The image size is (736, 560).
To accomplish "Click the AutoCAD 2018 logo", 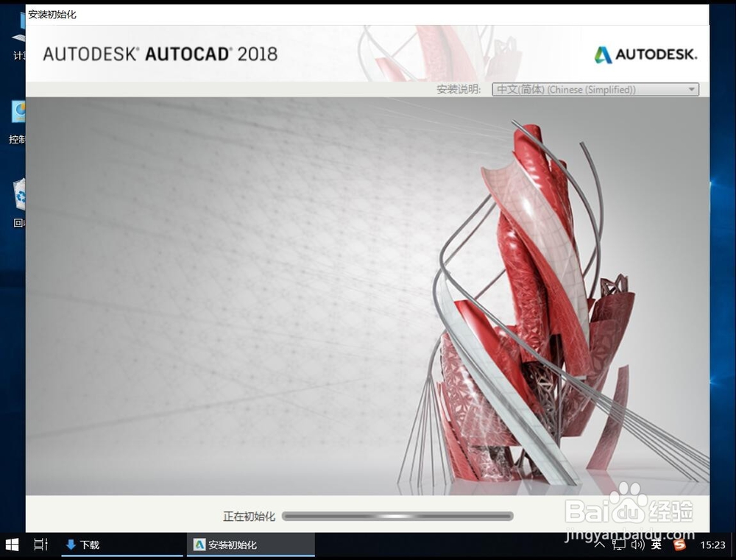I will pos(159,53).
